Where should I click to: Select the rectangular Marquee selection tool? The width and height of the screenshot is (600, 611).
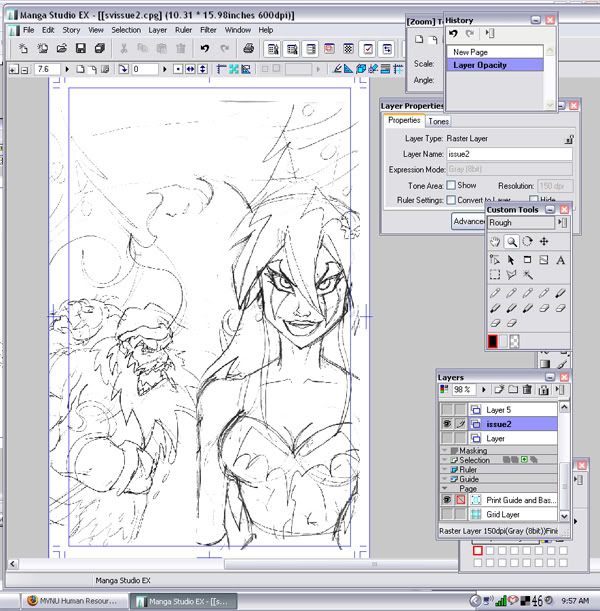click(x=495, y=275)
